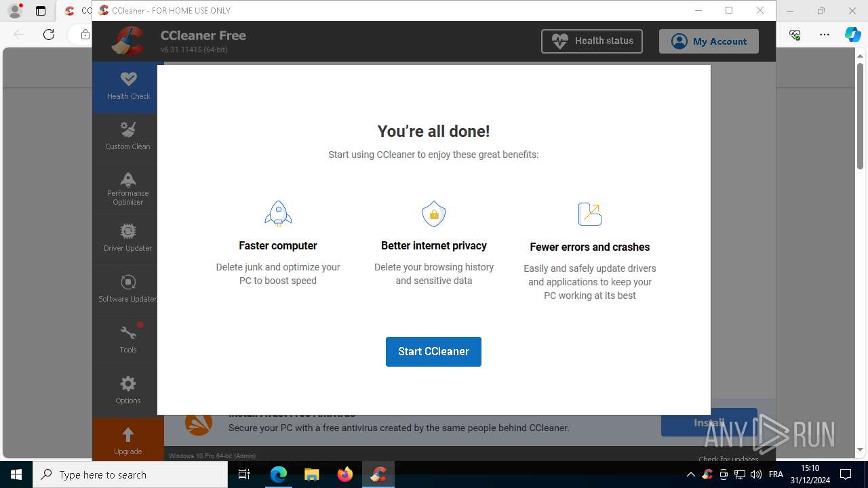
Task: Open network tray icon
Action: click(x=740, y=474)
